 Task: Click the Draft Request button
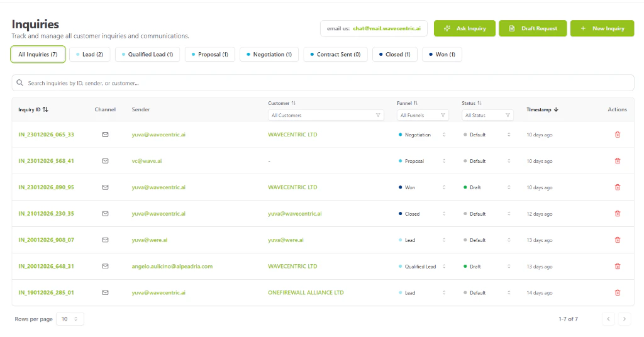tap(533, 28)
